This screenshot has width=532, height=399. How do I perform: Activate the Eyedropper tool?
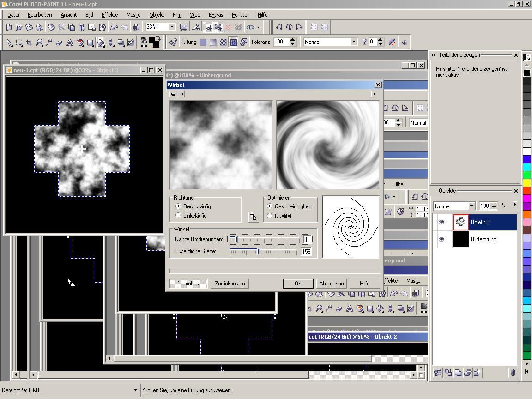tap(49, 42)
